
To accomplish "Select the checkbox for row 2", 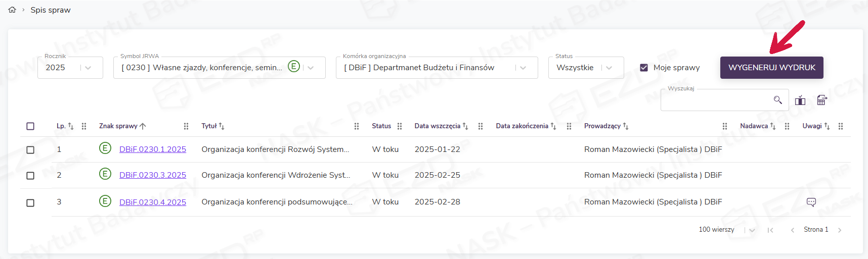I will pyautogui.click(x=30, y=176).
